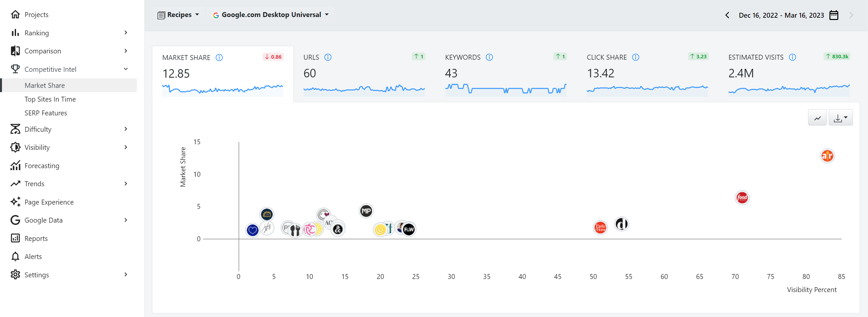Open the Recipes project dropdown
Viewport: 868px width, 317px height.
[x=178, y=15]
